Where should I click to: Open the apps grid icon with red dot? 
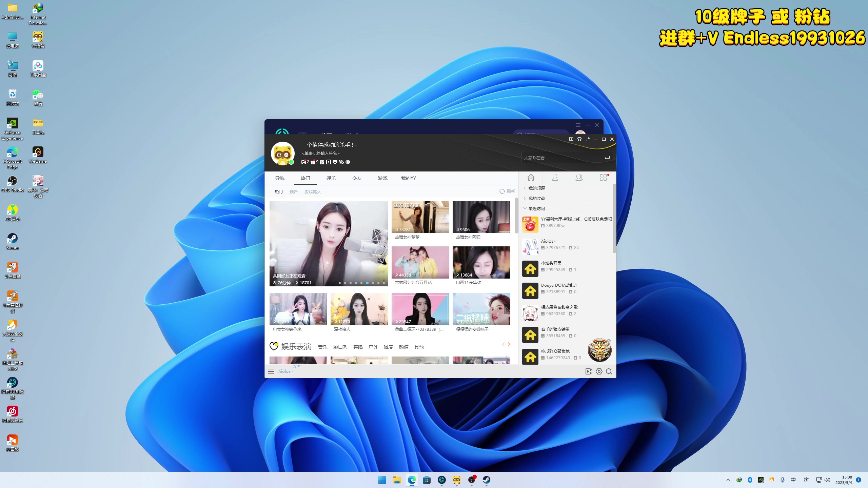(604, 177)
